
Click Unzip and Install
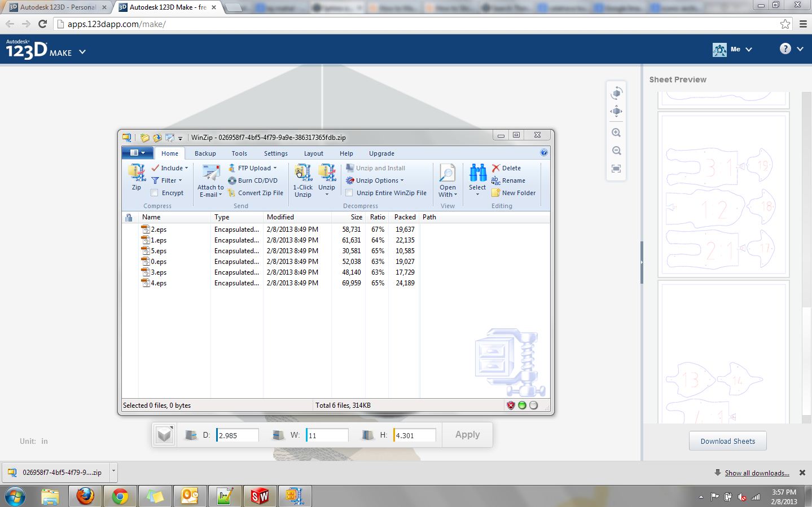[x=376, y=168]
